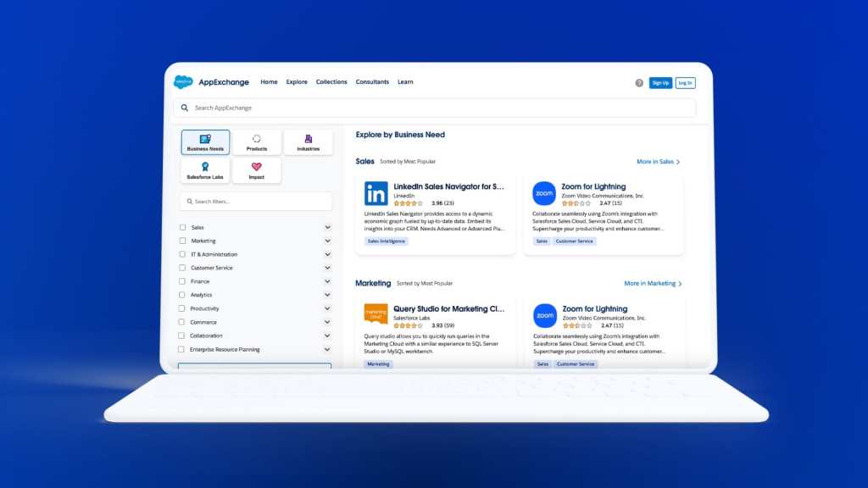Image resolution: width=868 pixels, height=488 pixels.
Task: Tick the Analytics filter checkbox
Action: point(182,295)
